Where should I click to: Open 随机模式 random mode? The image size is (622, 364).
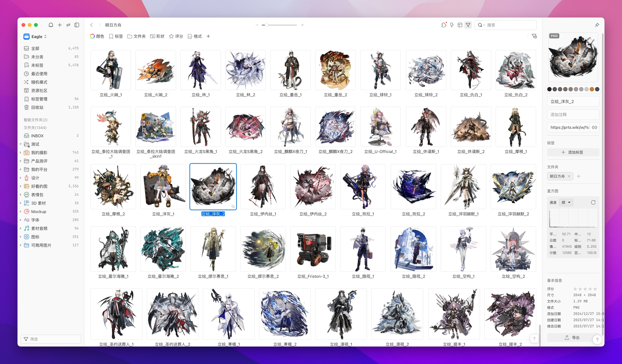coord(51,82)
